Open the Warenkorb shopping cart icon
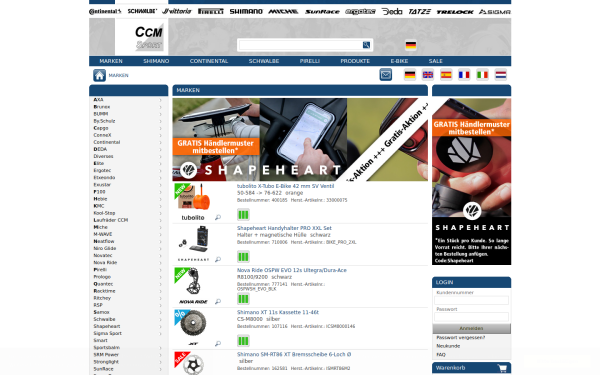The width and height of the screenshot is (600, 375). 503,368
